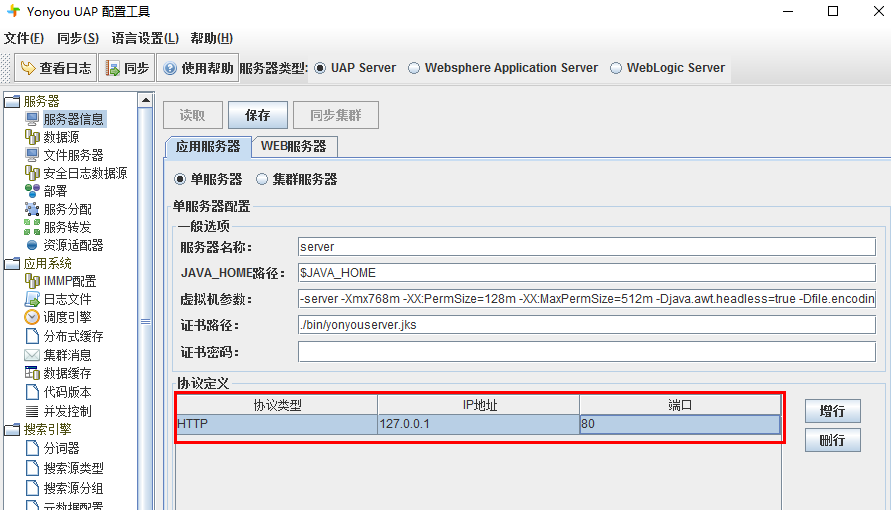Click the 查看日志 toolbar button
Image resolution: width=891 pixels, height=510 pixels.
(55, 68)
